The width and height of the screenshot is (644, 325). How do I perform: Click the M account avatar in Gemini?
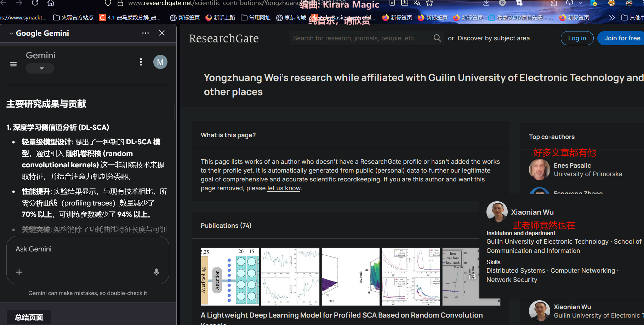(x=160, y=62)
